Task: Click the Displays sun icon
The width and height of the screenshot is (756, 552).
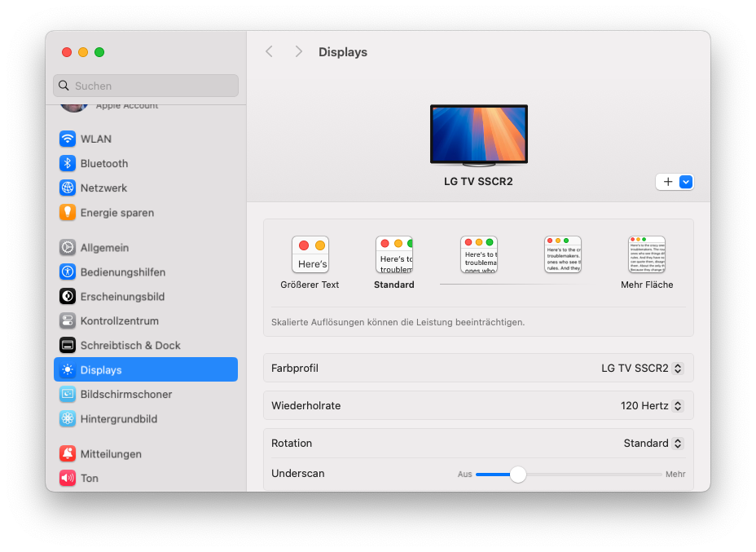Action: (68, 370)
